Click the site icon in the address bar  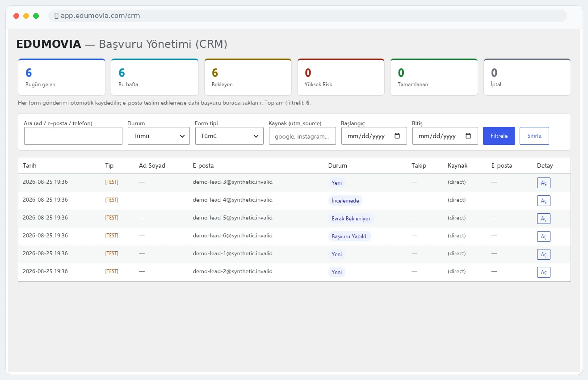pyautogui.click(x=56, y=16)
